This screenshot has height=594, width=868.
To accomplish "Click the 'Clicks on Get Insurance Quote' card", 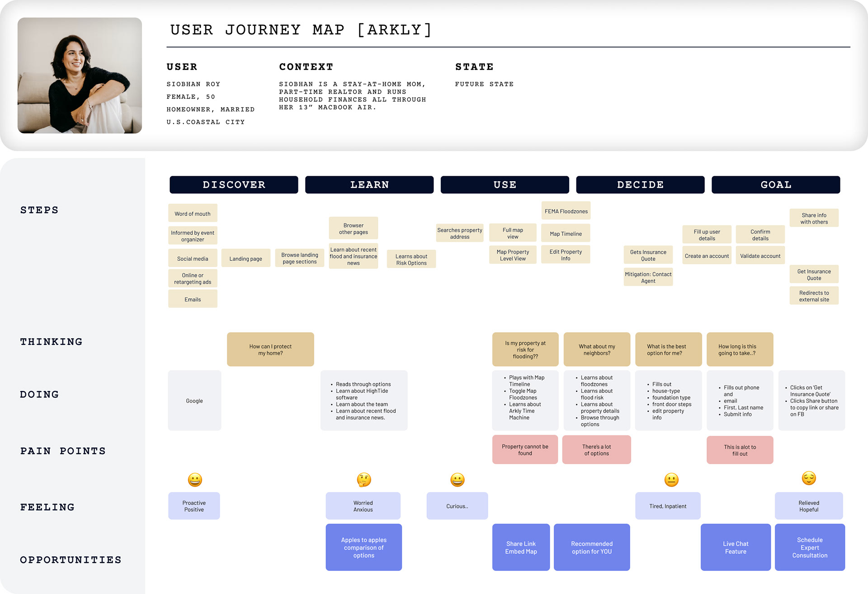I will [811, 401].
